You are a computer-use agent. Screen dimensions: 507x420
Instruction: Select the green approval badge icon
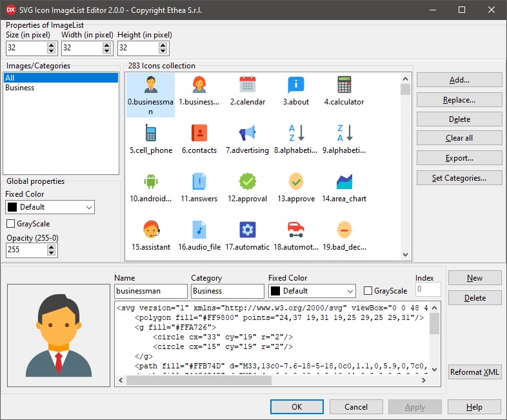pyautogui.click(x=247, y=181)
